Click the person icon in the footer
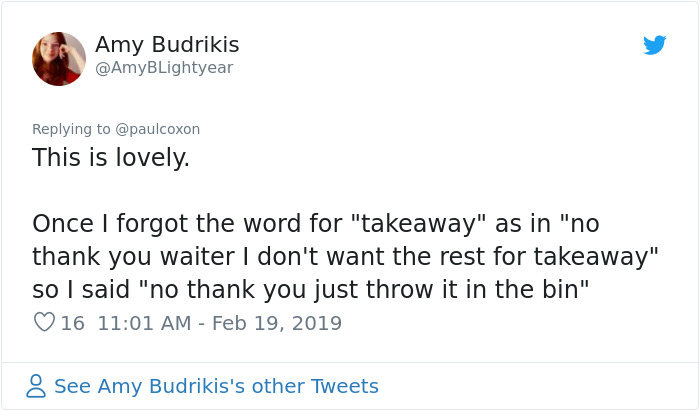Viewport: 700px width, 411px height. tap(36, 386)
